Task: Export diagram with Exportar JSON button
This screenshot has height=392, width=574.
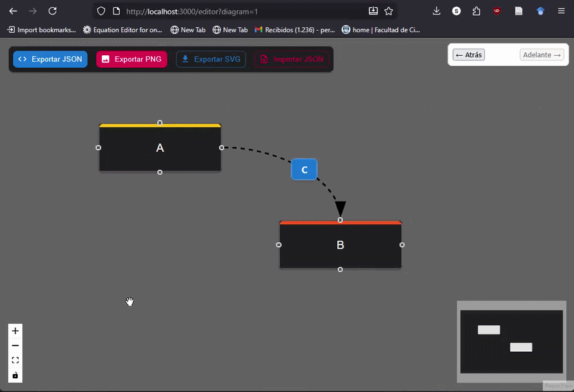Action: click(50, 59)
